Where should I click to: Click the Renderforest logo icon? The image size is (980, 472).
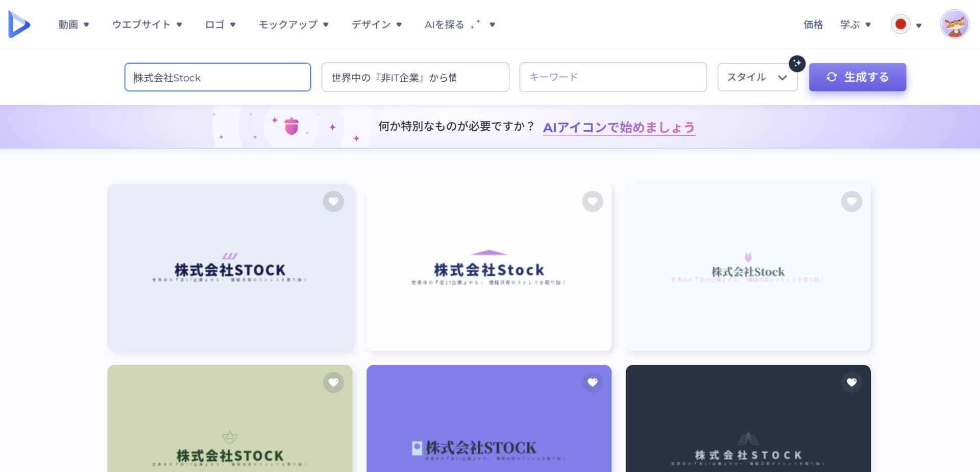19,25
